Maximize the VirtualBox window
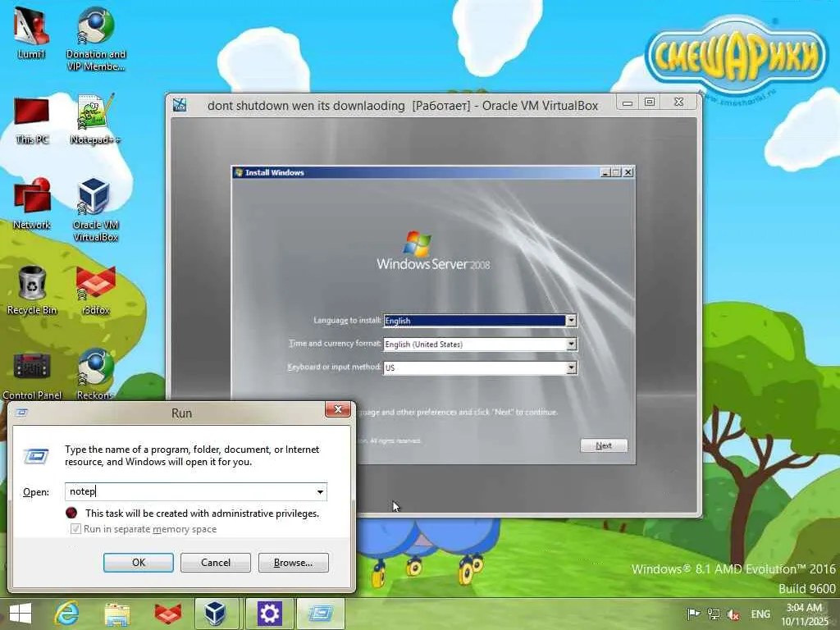 tap(650, 103)
